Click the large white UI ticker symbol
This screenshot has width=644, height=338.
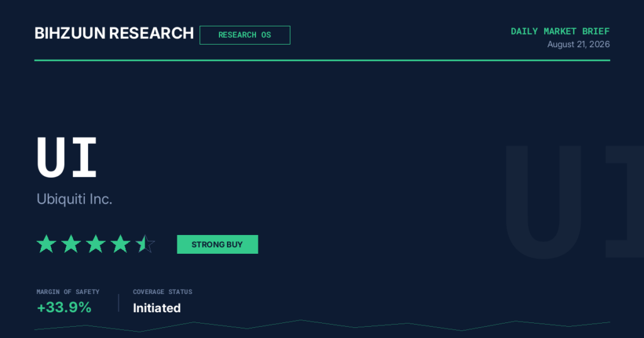67,157
